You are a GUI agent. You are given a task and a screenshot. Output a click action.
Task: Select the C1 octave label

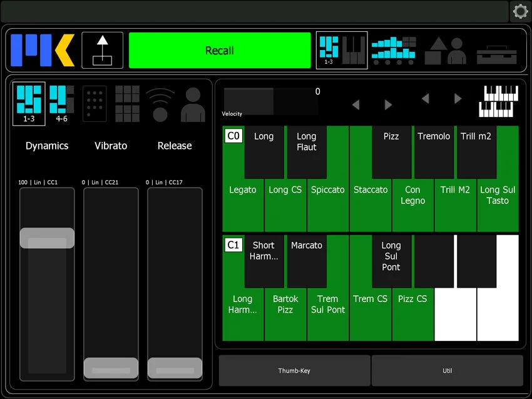coord(233,245)
